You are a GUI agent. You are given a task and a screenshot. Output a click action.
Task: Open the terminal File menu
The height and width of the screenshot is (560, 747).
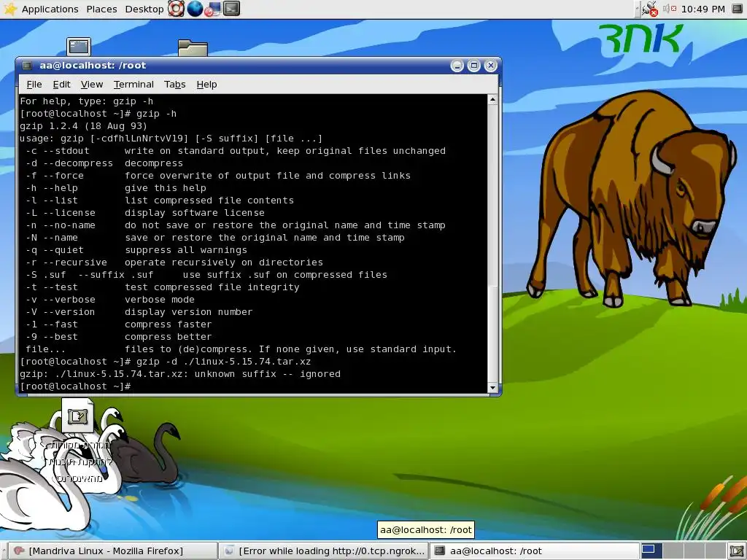coord(34,85)
